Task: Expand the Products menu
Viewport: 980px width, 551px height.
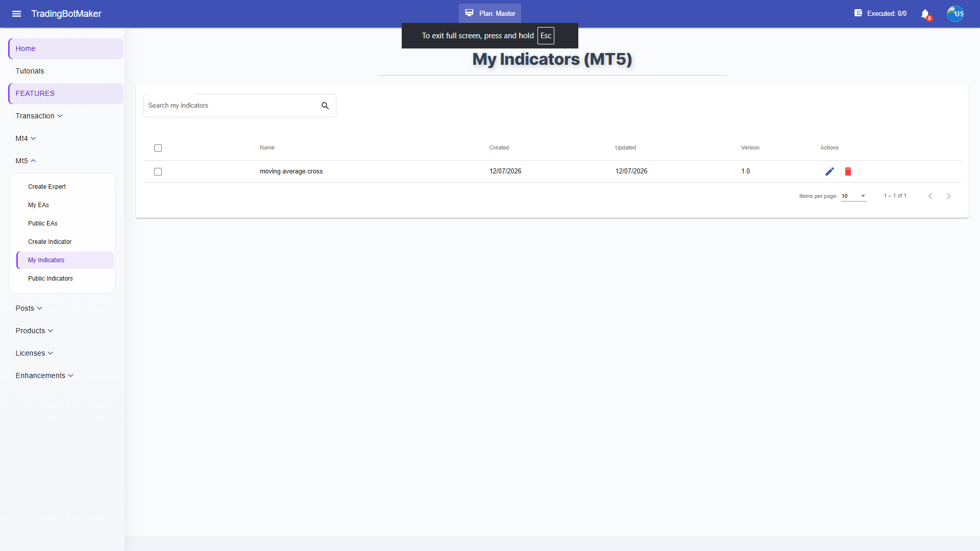Action: (34, 331)
